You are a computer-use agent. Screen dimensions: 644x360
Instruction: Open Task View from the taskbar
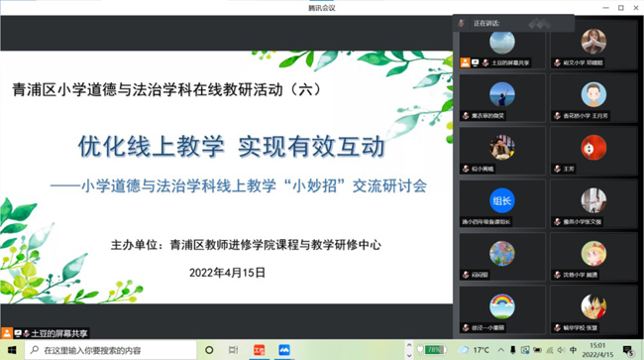[x=233, y=350]
